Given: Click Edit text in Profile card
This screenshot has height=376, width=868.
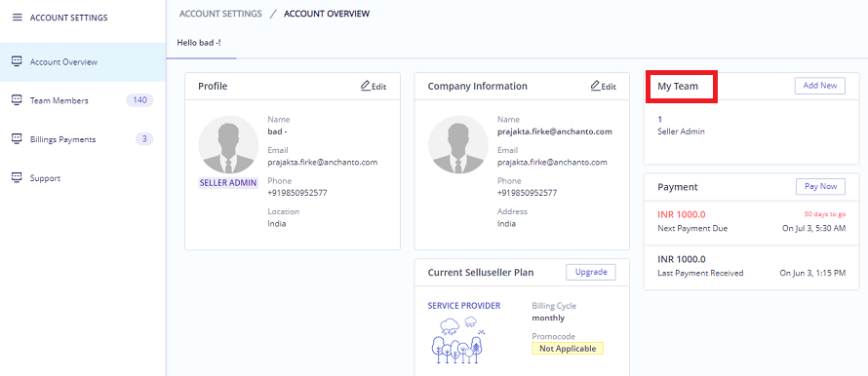Looking at the screenshot, I should (378, 87).
